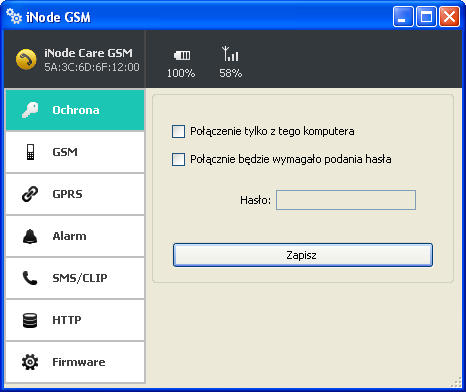Click the 100% battery value
Image resolution: width=466 pixels, height=392 pixels.
(x=181, y=73)
